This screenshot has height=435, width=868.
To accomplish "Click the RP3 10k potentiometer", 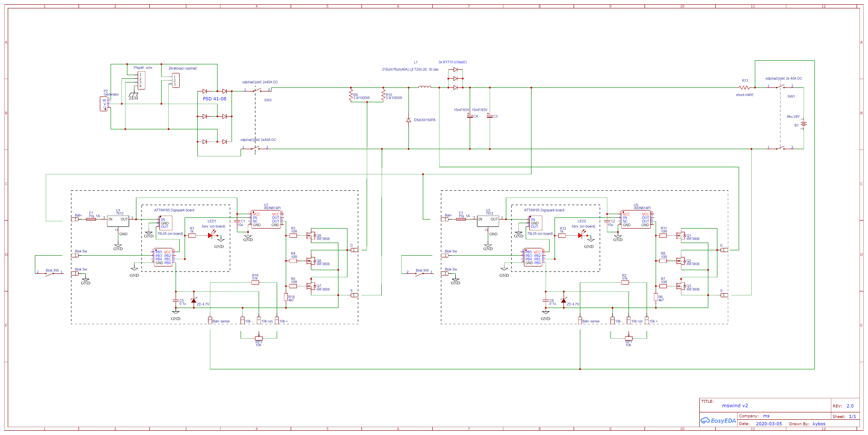I will click(x=259, y=338).
